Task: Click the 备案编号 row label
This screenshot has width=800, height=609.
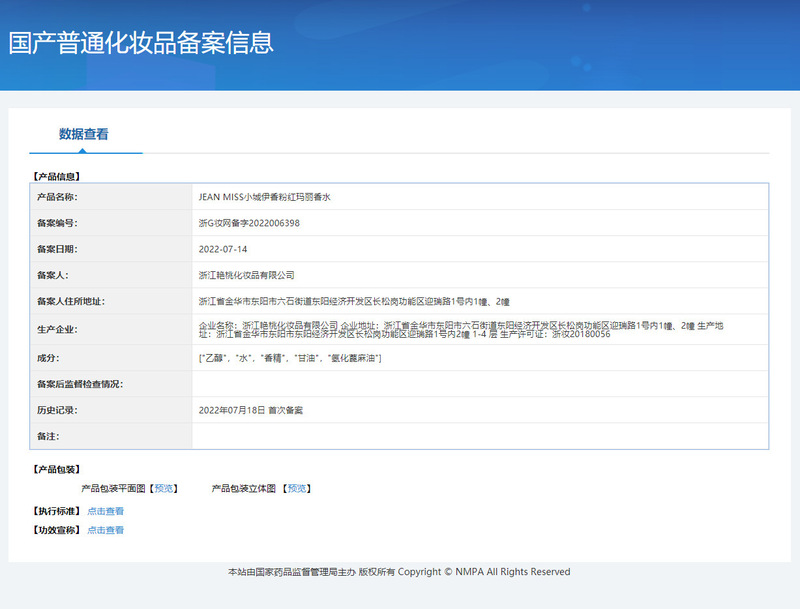Action: click(x=57, y=223)
